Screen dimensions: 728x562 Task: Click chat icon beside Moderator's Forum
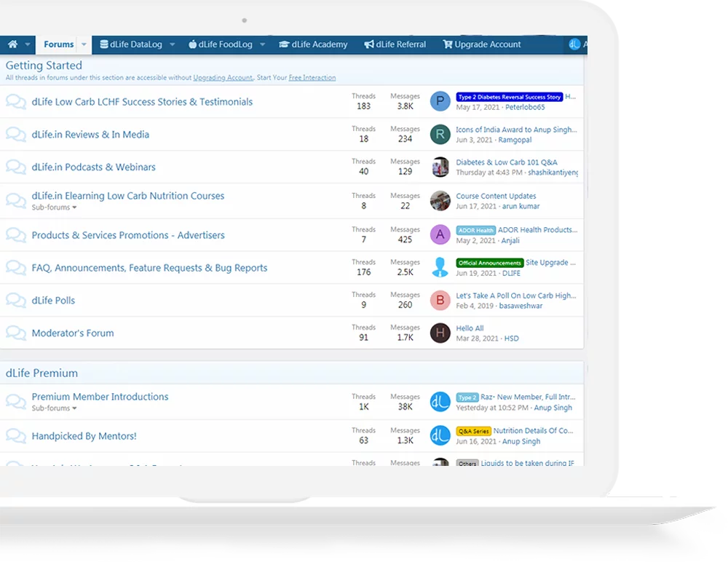(x=16, y=333)
